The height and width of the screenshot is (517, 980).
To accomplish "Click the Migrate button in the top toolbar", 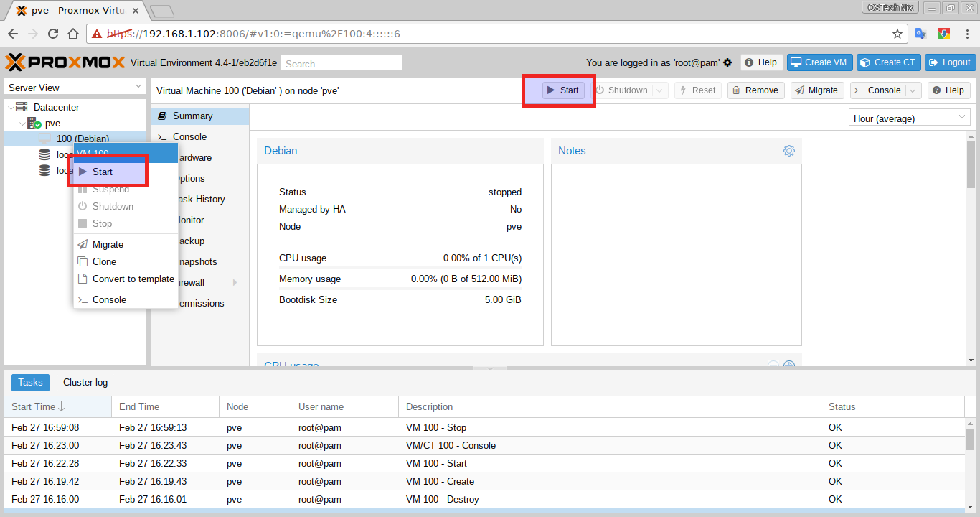I will point(817,90).
